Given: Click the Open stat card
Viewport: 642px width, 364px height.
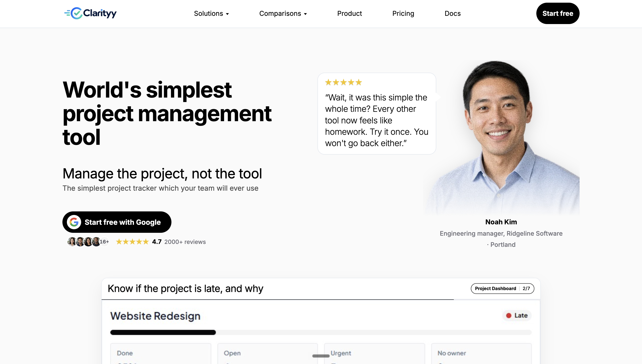Looking at the screenshot, I should pos(267,354).
